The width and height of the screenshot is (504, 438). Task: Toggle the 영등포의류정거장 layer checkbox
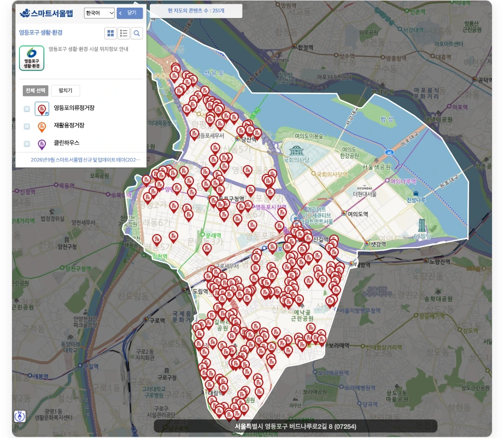tap(27, 109)
